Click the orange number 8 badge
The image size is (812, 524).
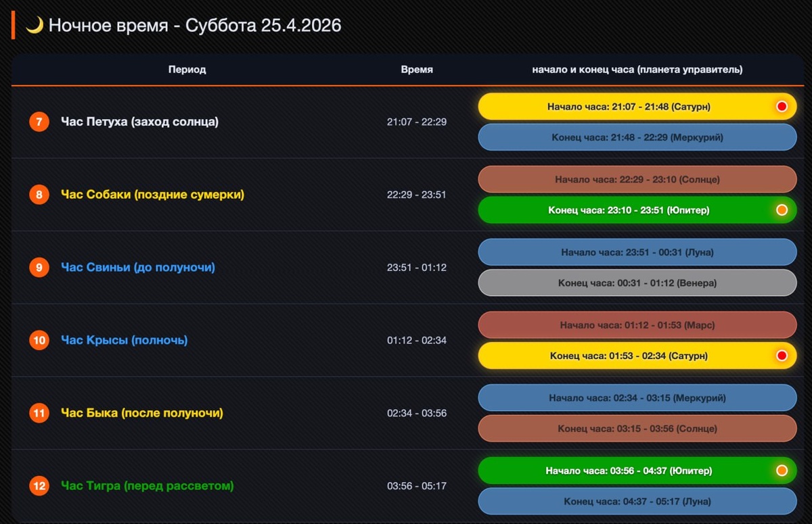click(x=39, y=195)
